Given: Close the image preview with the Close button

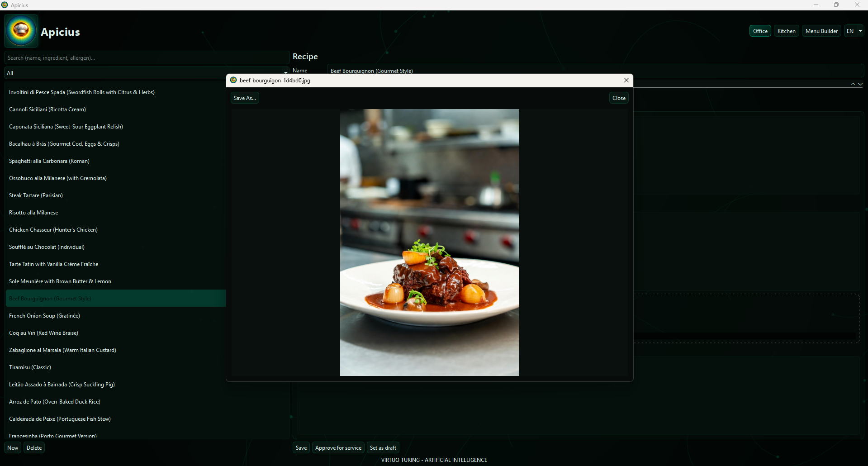Looking at the screenshot, I should point(618,98).
